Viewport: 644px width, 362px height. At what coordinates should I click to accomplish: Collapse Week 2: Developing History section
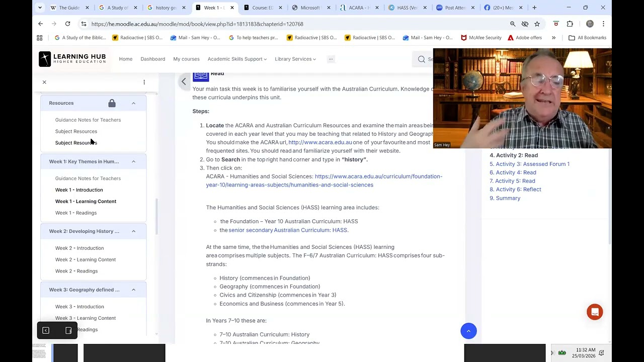click(133, 231)
